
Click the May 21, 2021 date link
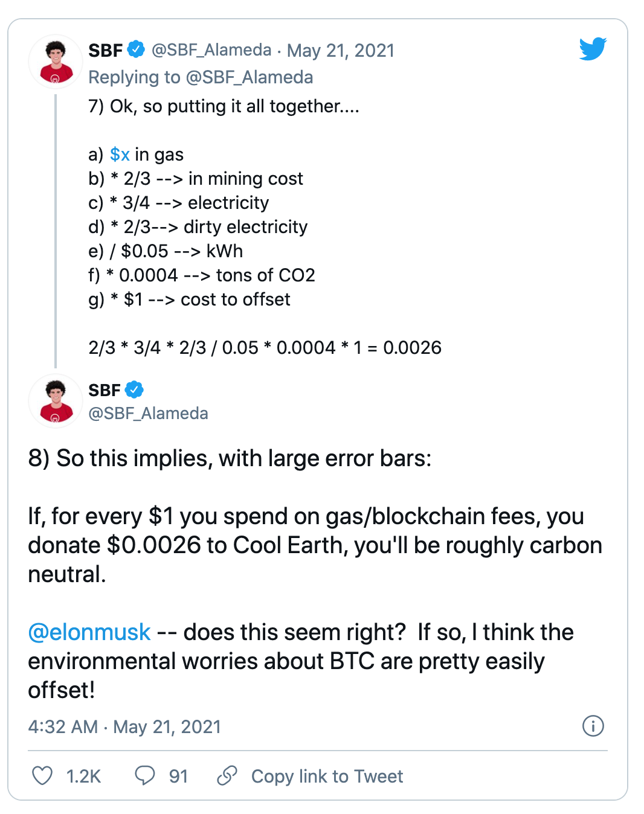click(x=341, y=50)
